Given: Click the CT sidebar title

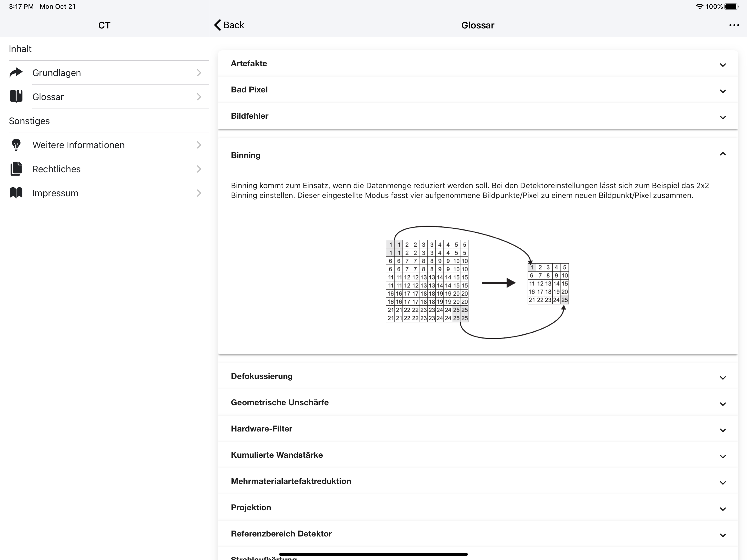Looking at the screenshot, I should point(104,25).
